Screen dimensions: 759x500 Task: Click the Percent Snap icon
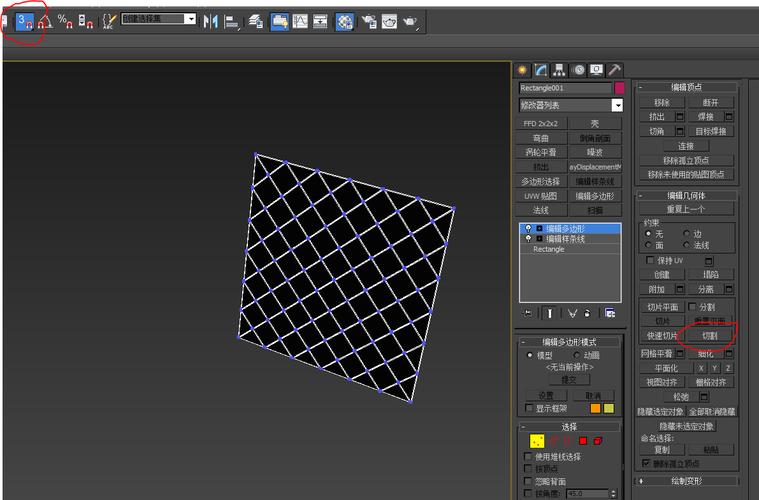pos(64,20)
